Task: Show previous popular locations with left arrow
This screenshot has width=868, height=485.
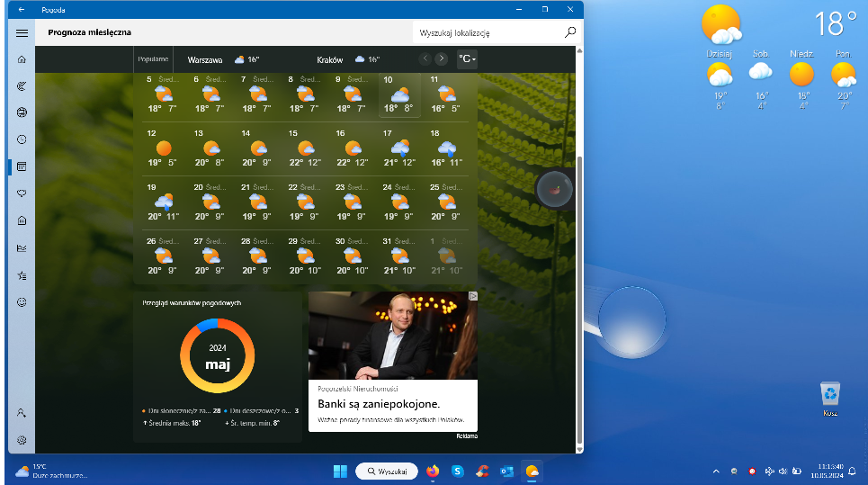Action: 425,59
